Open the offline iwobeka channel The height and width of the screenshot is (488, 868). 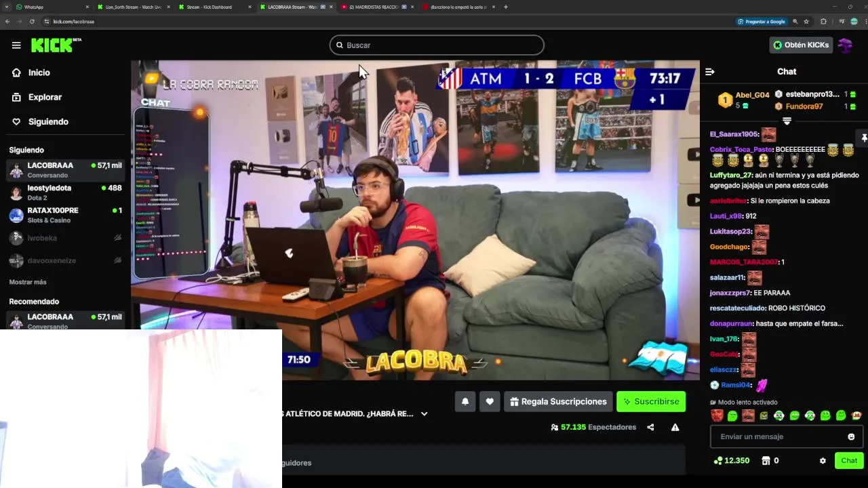pos(65,238)
